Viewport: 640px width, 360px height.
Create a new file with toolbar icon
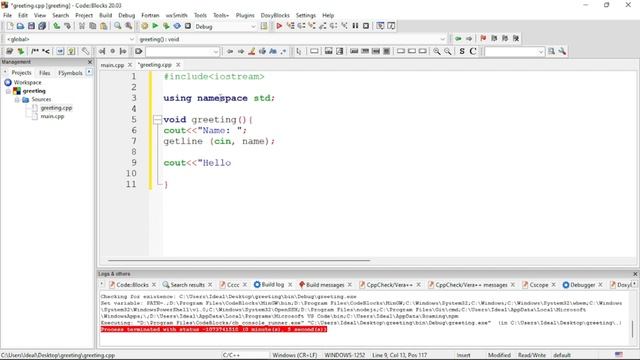click(10, 26)
